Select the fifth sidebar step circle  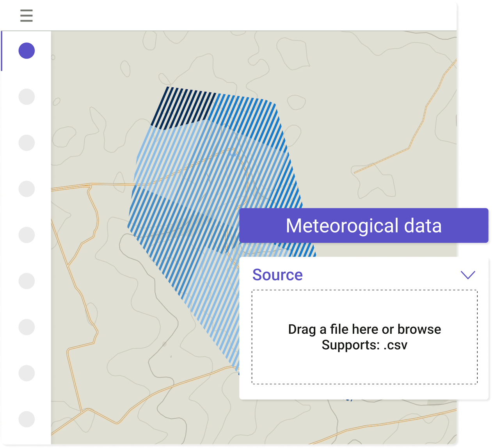[27, 235]
